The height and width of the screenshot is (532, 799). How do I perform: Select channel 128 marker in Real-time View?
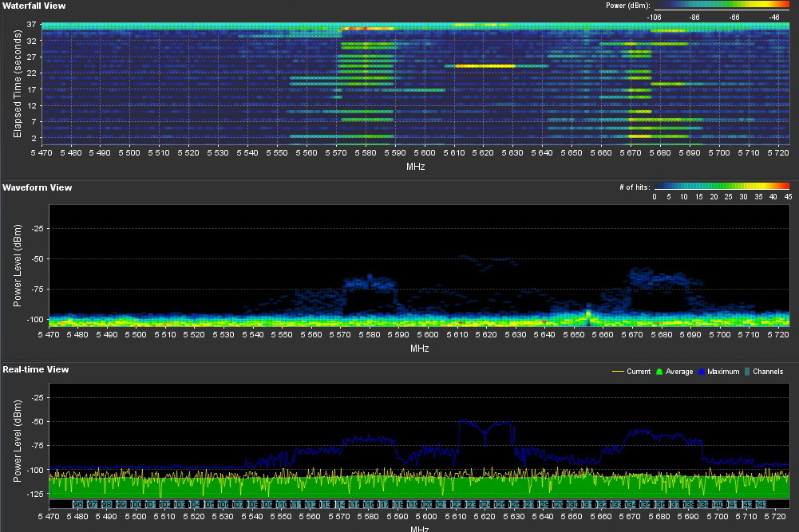click(544, 505)
